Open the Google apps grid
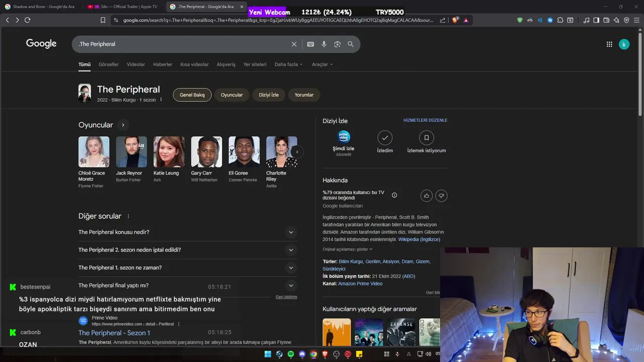Viewport: 644px width, 362px height. [609, 44]
